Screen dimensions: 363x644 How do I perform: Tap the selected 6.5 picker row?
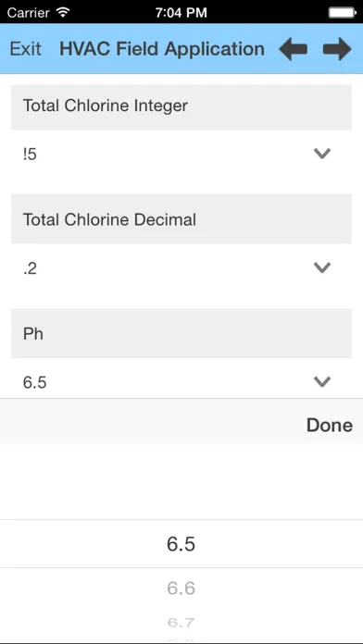click(181, 544)
